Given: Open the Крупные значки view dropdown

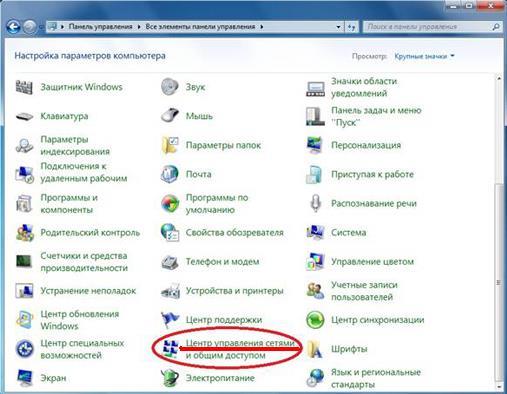Looking at the screenshot, I should (x=424, y=56).
